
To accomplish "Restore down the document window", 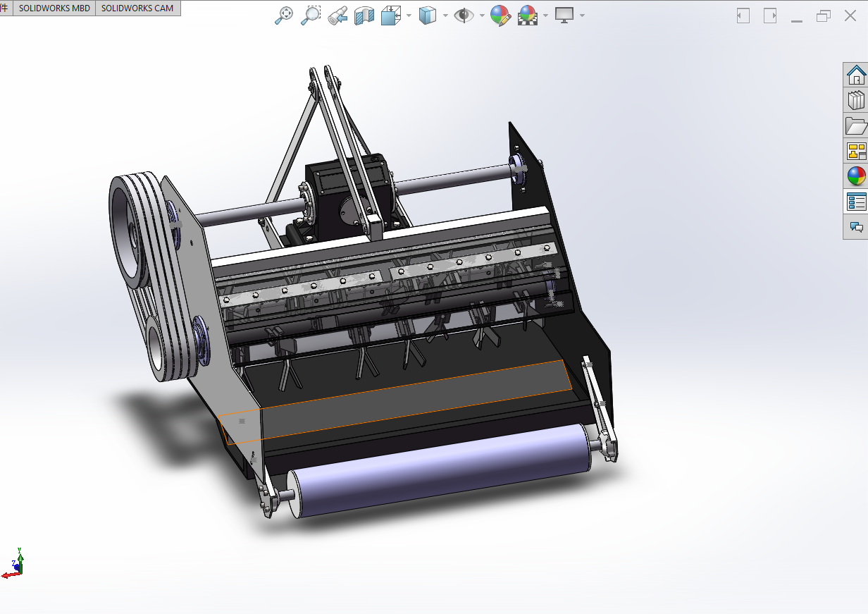I will point(824,16).
